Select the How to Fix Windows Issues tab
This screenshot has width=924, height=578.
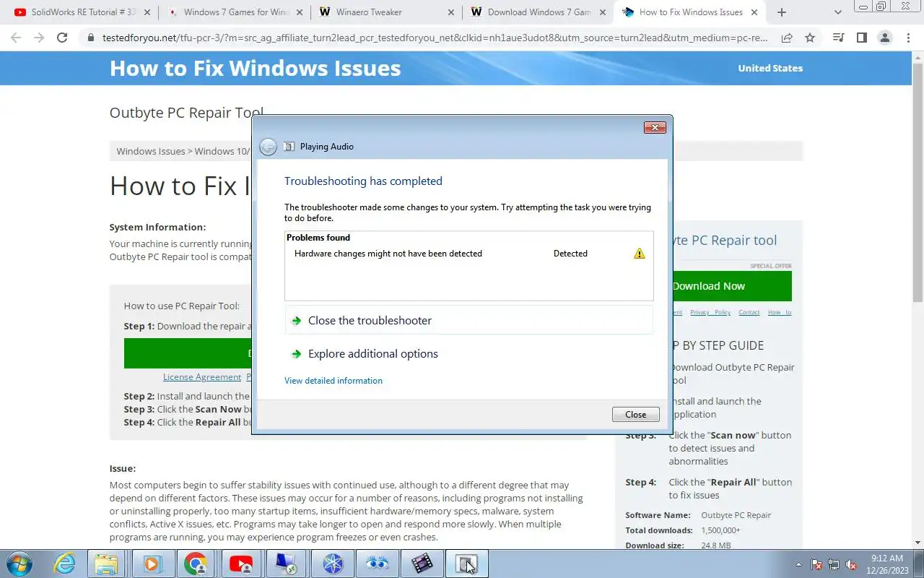689,12
